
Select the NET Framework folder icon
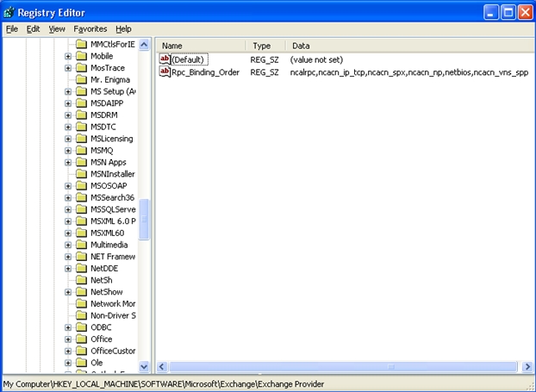pos(81,257)
